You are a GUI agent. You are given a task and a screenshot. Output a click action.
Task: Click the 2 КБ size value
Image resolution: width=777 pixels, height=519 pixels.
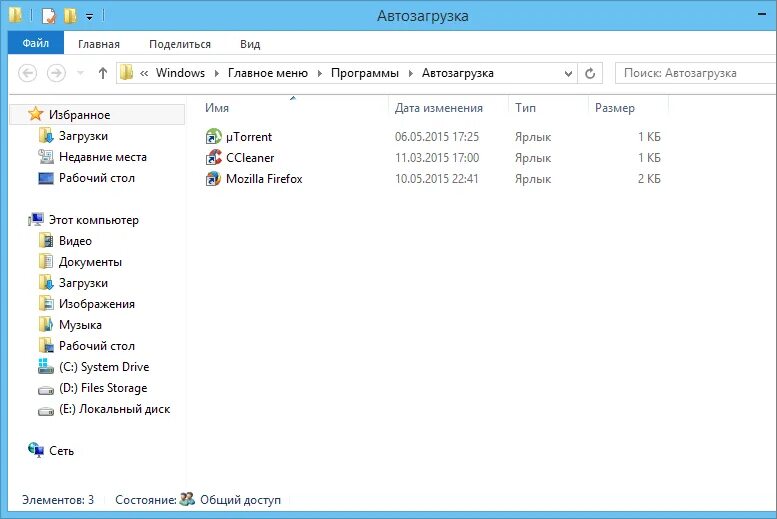click(x=649, y=178)
